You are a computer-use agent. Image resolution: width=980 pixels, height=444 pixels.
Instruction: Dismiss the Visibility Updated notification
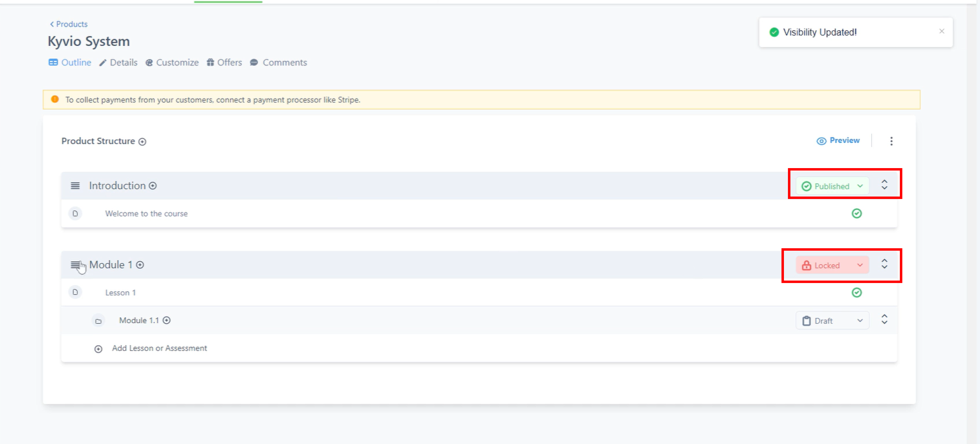click(x=941, y=31)
